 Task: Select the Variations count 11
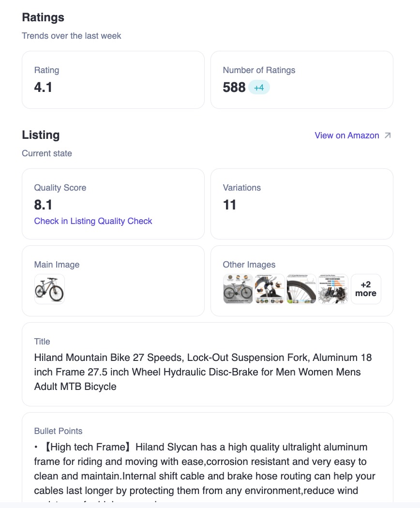pos(229,205)
